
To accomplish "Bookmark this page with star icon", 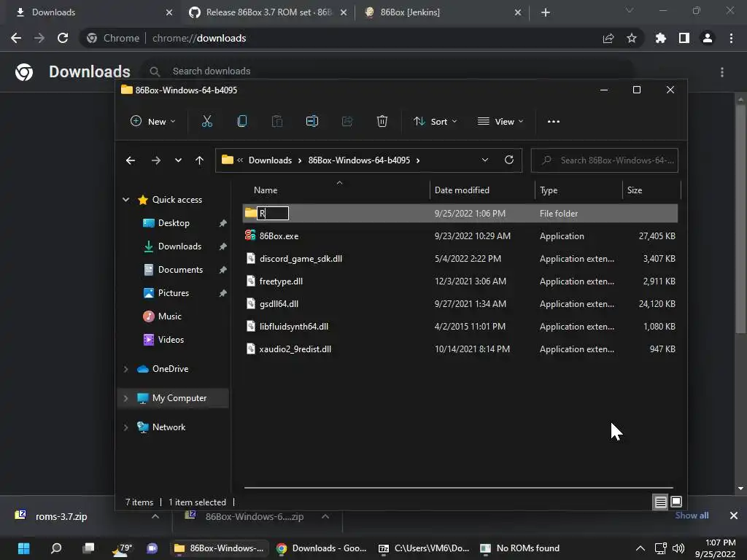I will tap(632, 38).
